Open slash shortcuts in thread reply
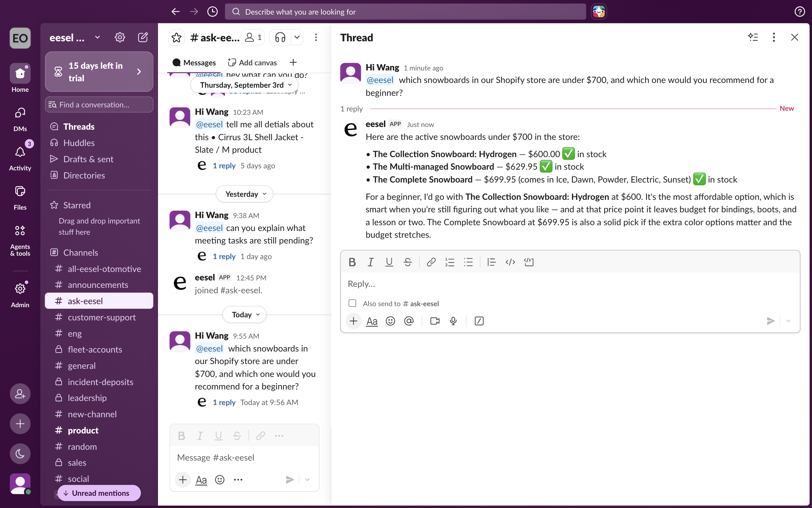Screen dimensions: 812x508 (479, 321)
